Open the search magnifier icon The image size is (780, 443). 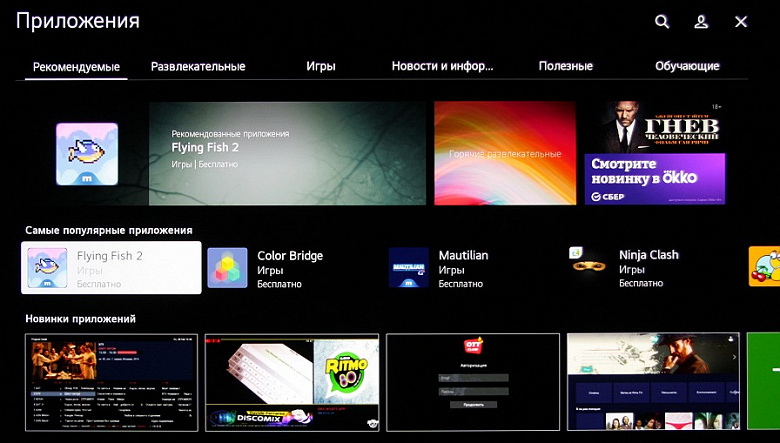(662, 21)
